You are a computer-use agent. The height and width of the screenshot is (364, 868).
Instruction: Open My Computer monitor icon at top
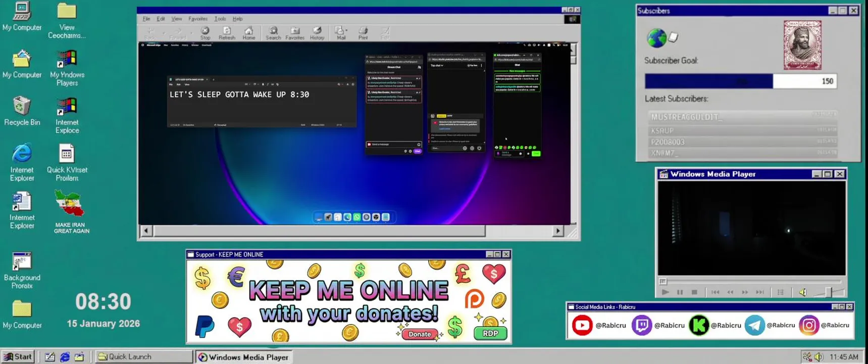pyautogui.click(x=22, y=17)
